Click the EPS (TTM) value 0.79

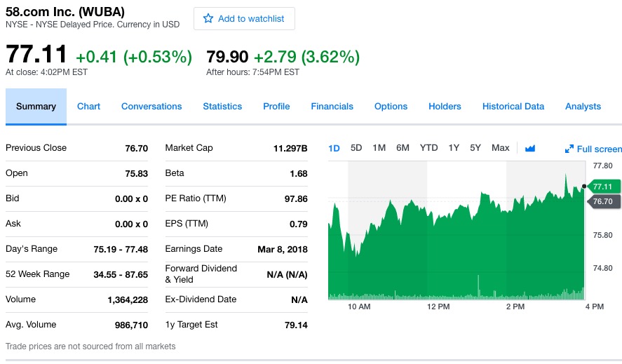pos(299,224)
